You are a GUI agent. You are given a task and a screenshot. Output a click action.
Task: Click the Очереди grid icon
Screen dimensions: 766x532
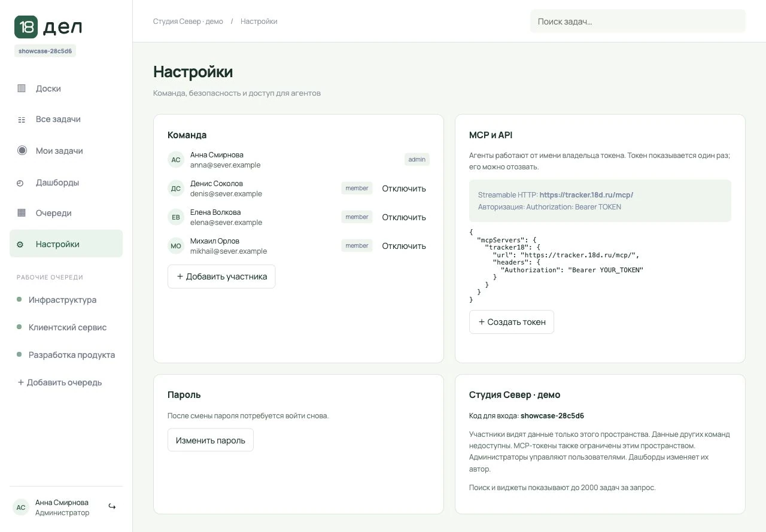[x=22, y=213]
